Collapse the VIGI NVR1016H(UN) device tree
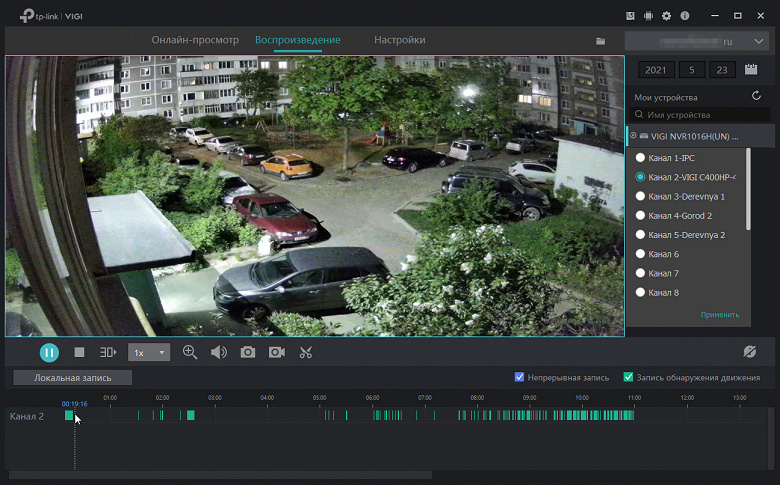 coord(633,135)
